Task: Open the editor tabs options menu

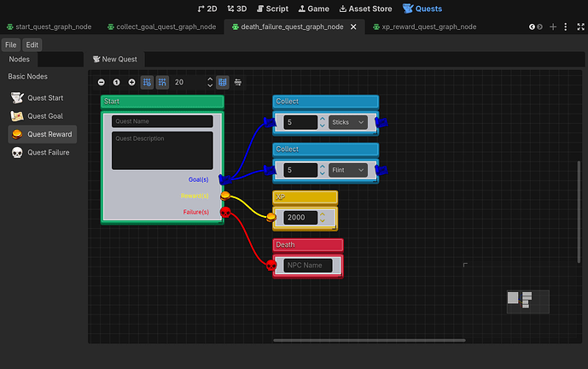Action: (x=566, y=26)
